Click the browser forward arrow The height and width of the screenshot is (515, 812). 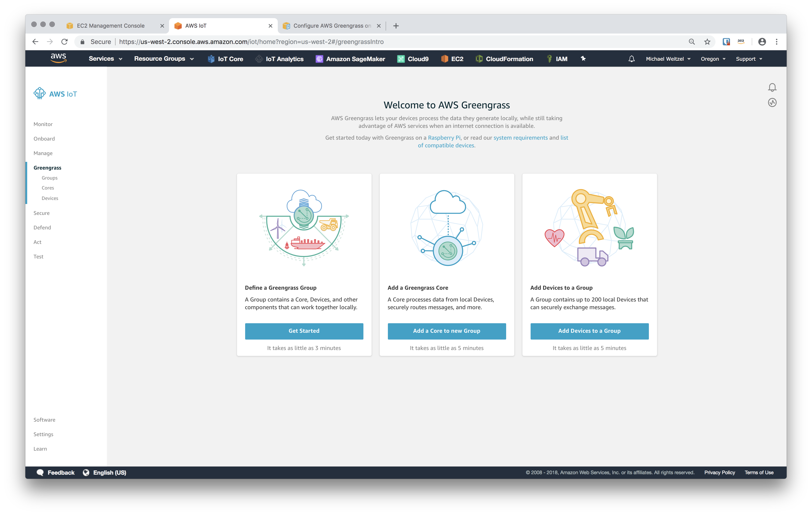pos(50,41)
